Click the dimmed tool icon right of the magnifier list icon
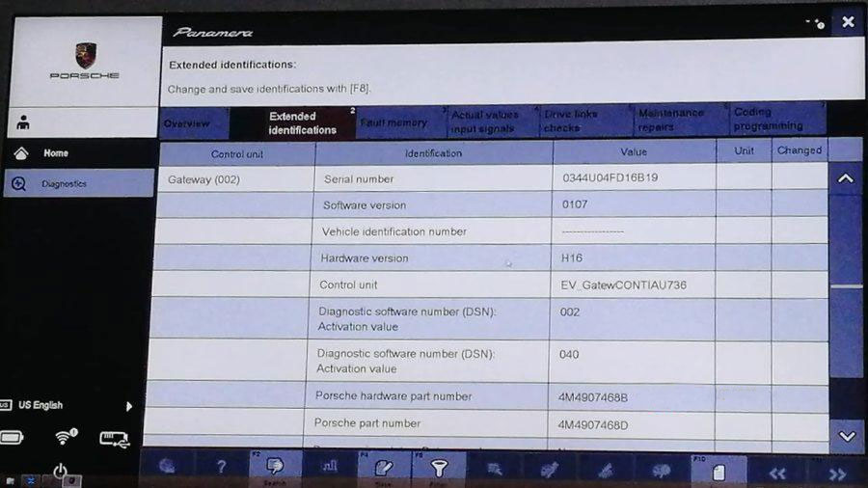This screenshot has height=488, width=868. click(549, 470)
